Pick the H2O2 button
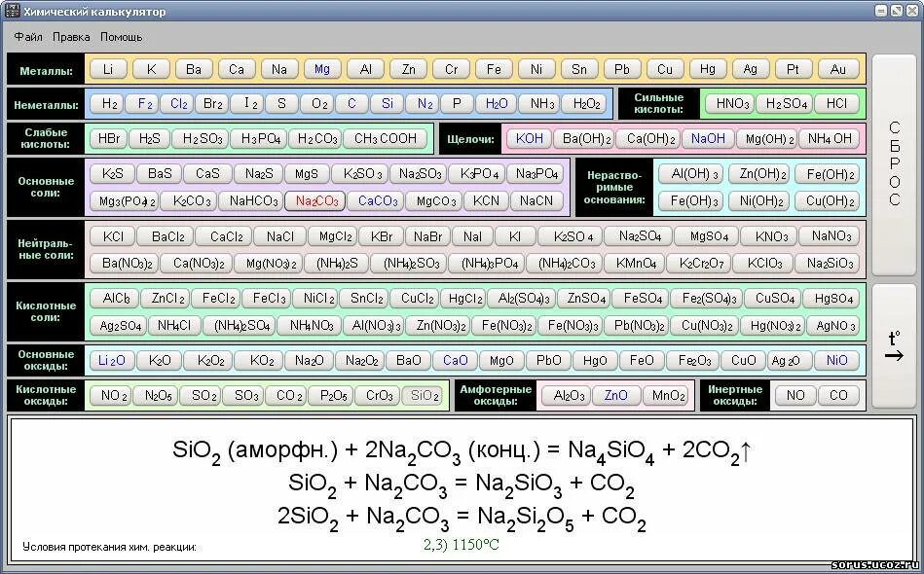 (586, 104)
